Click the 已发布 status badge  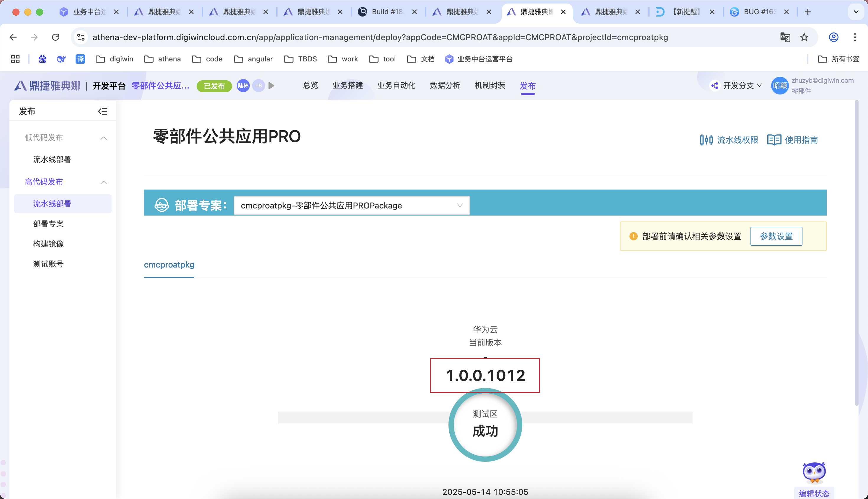coord(214,86)
